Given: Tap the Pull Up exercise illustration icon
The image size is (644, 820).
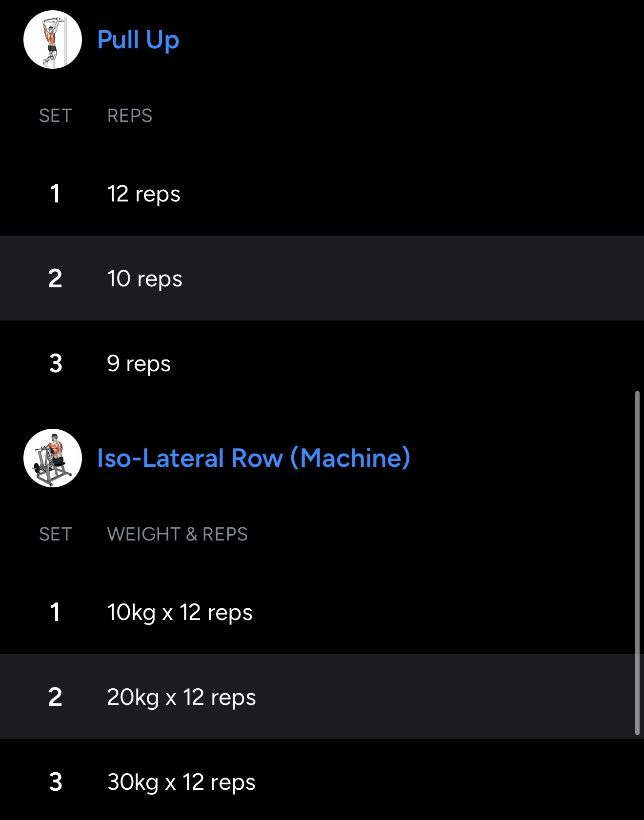Looking at the screenshot, I should [x=53, y=40].
